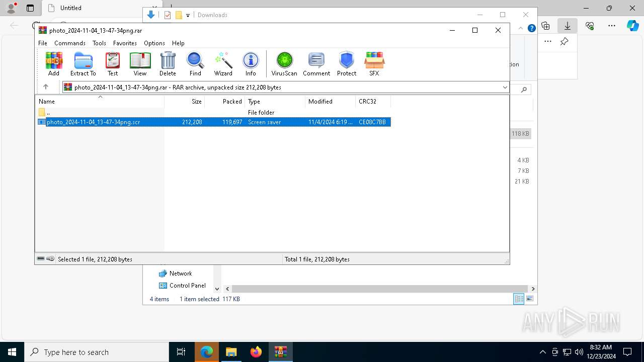The image size is (644, 362).
Task: Create SFX archive via SFX icon
Action: pos(374,64)
